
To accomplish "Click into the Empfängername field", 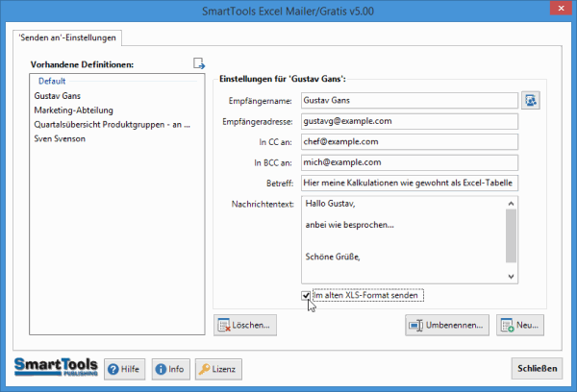I will point(410,100).
